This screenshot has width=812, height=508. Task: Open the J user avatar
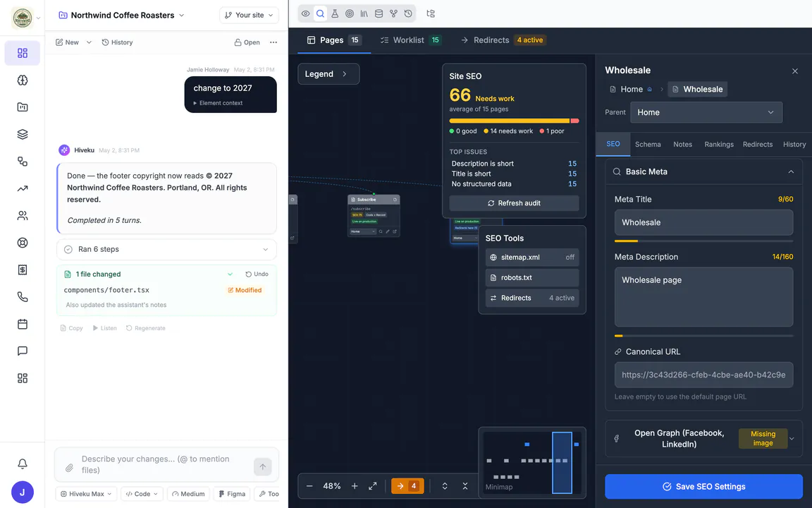(23, 492)
